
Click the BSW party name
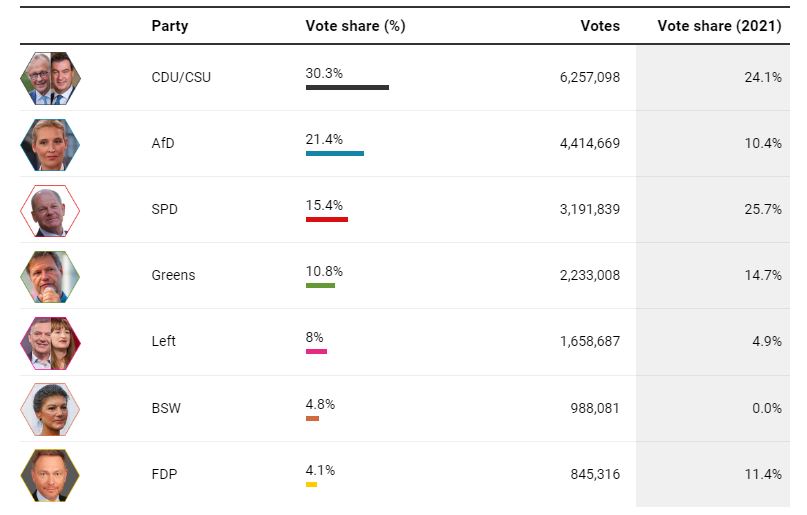pos(166,408)
